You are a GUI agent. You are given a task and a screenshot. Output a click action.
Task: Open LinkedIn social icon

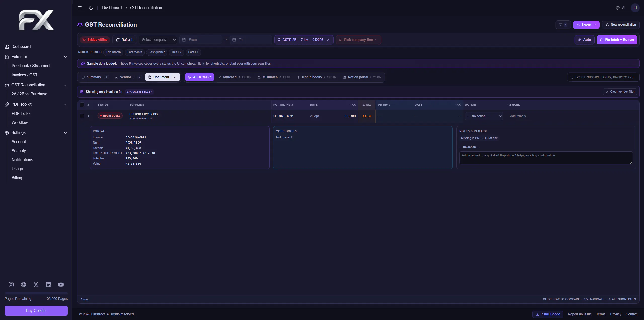[x=49, y=285]
